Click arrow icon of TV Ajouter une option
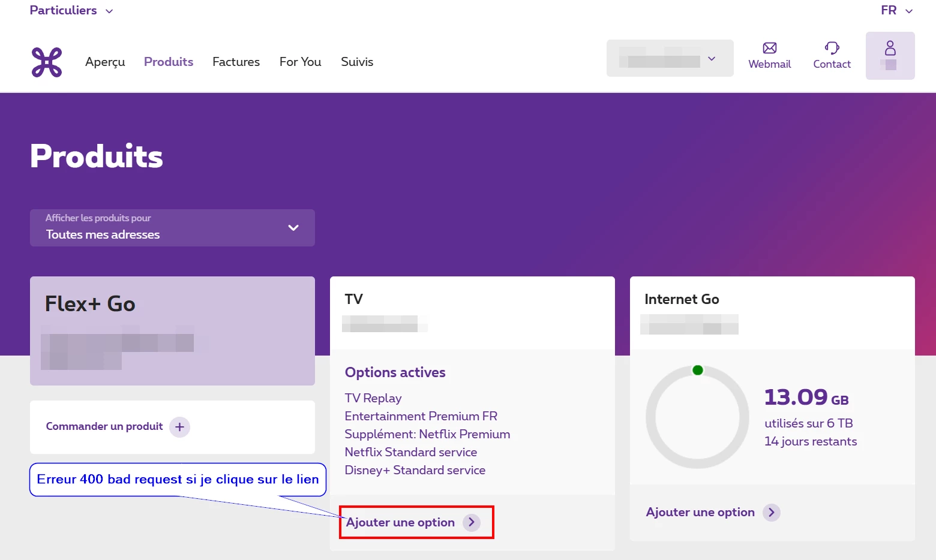936x560 pixels. (472, 522)
